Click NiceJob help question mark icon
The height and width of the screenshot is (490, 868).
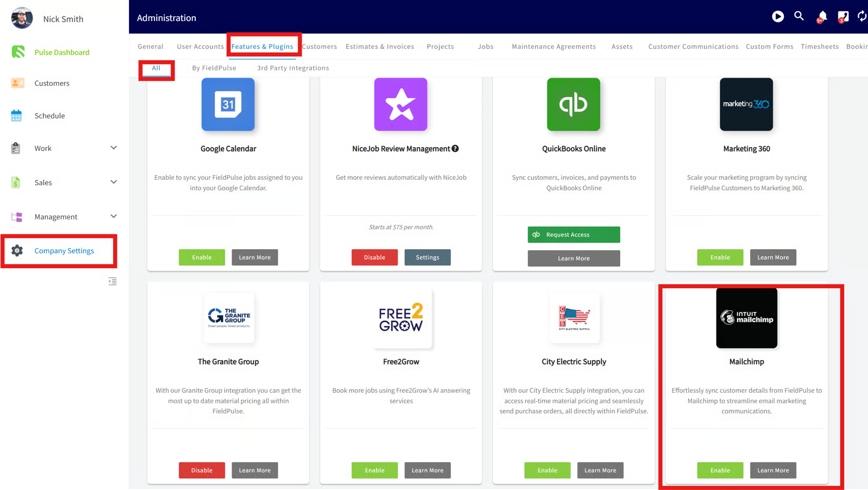[456, 149]
